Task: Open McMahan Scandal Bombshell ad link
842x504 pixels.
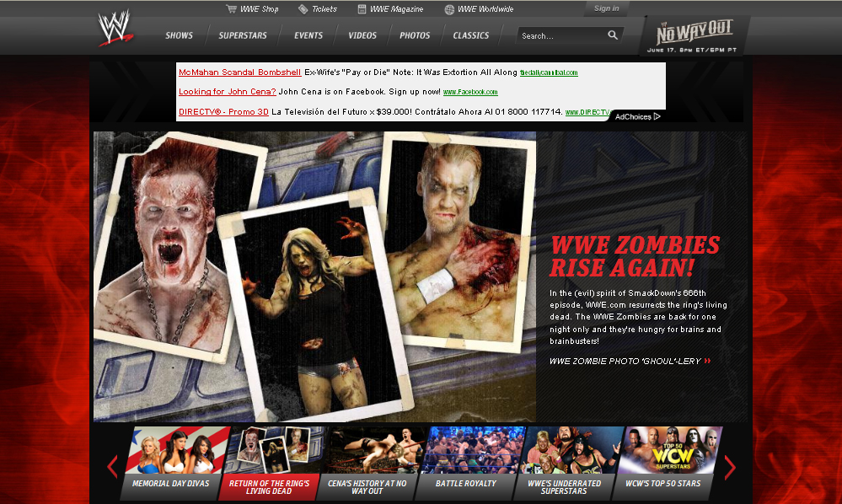Action: 239,72
